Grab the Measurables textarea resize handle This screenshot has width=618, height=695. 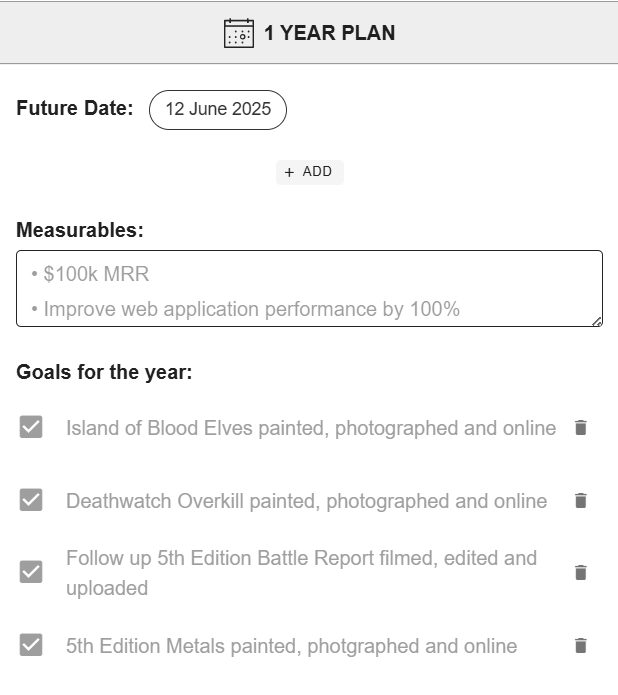pyautogui.click(x=597, y=321)
